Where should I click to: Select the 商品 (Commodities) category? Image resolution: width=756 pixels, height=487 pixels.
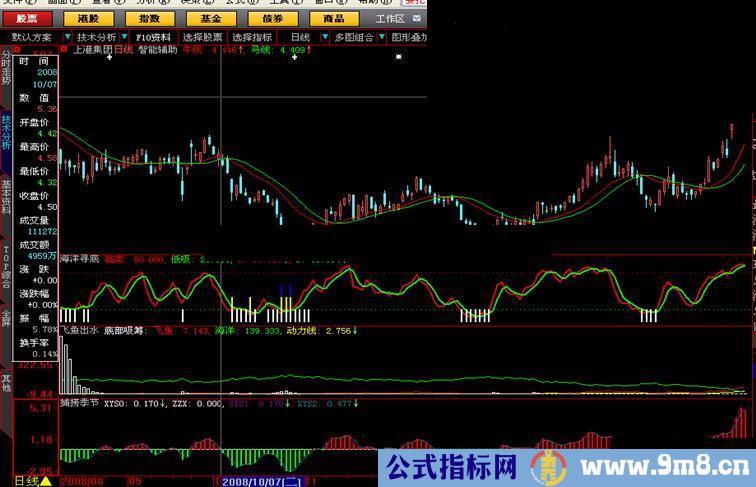[x=334, y=18]
